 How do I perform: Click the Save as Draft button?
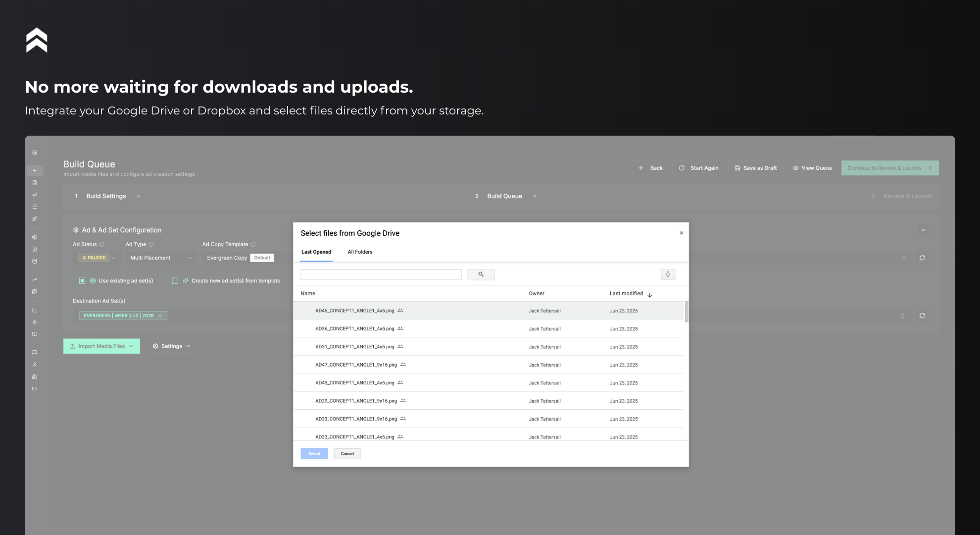pyautogui.click(x=756, y=168)
